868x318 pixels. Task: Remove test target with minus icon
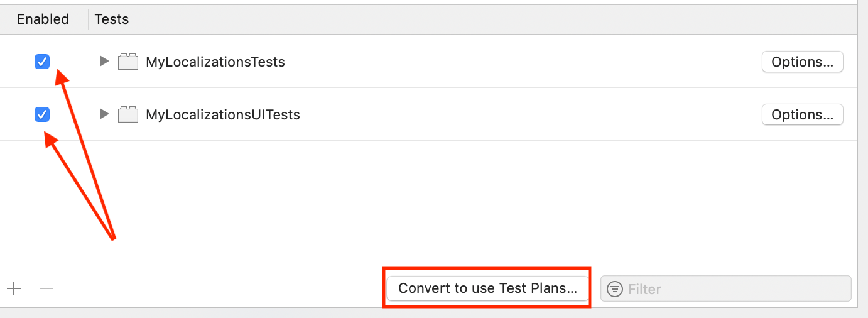point(46,288)
